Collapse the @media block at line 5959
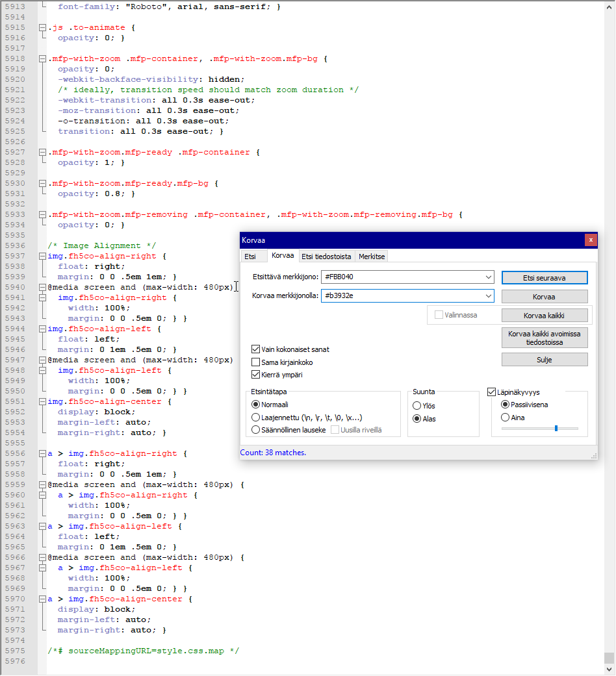The width and height of the screenshot is (616, 676). click(x=42, y=484)
